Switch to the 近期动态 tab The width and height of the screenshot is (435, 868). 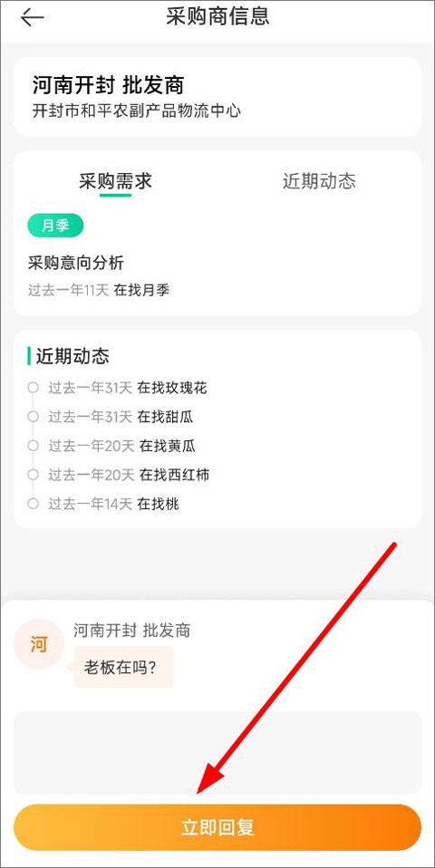(319, 181)
